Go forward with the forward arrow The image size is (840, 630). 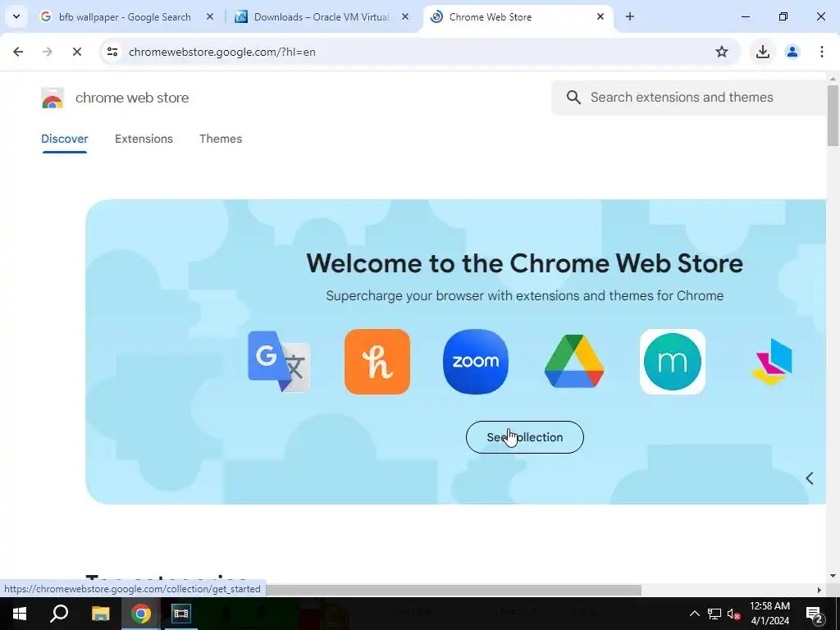pyautogui.click(x=48, y=52)
